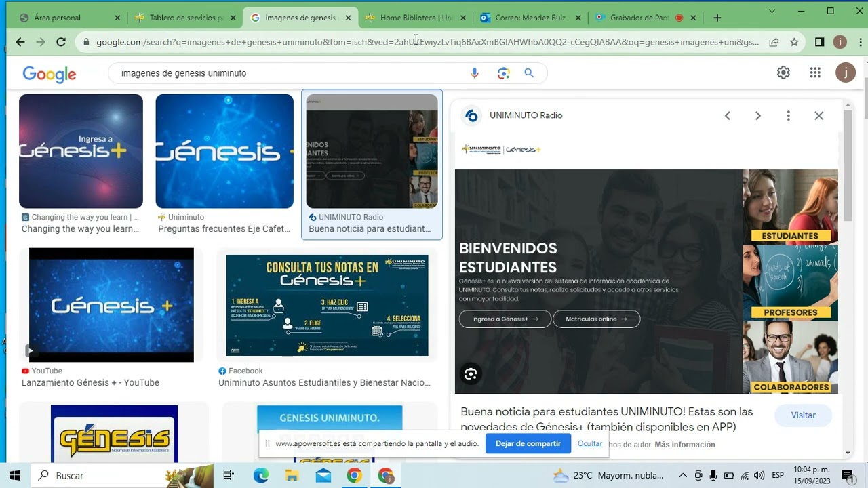Open YouTube Lanzamiento Génesis+ video thumbnail

[x=111, y=305]
